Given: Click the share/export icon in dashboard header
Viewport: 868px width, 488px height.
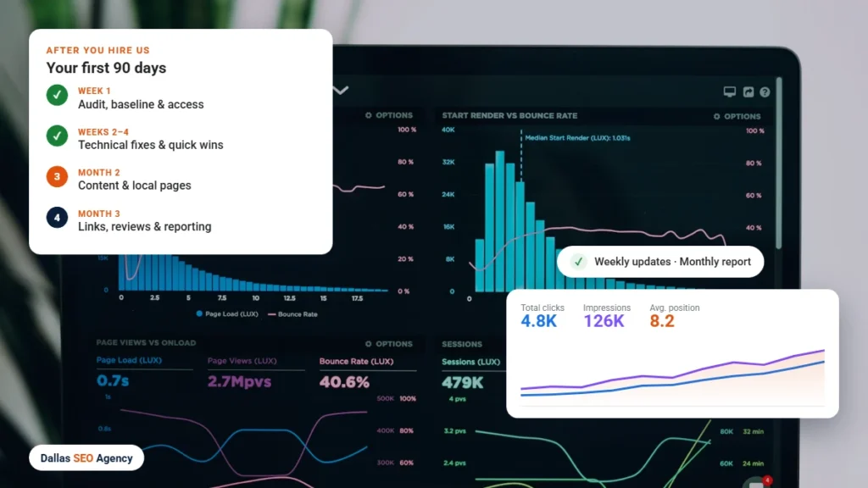Looking at the screenshot, I should tap(748, 91).
